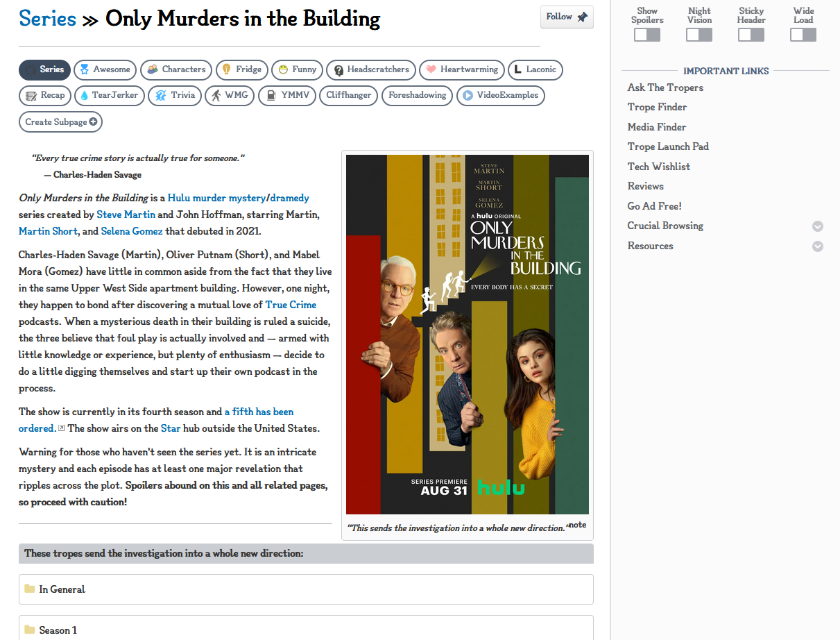The width and height of the screenshot is (840, 640).
Task: Toggle the Show Spoilers switch
Action: [x=647, y=35]
